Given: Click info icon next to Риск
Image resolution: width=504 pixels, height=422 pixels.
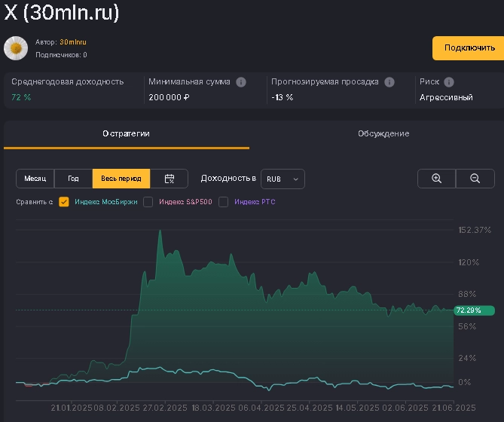Looking at the screenshot, I should point(449,82).
